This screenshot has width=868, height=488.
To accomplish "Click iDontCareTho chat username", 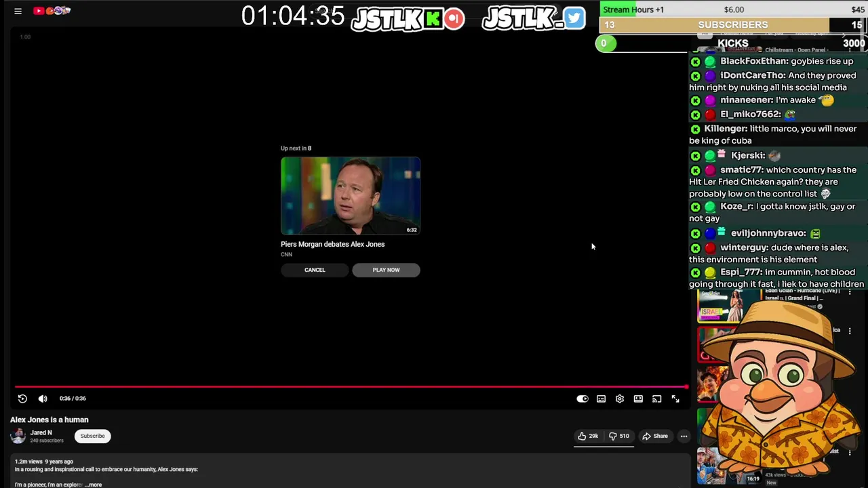I will [753, 75].
